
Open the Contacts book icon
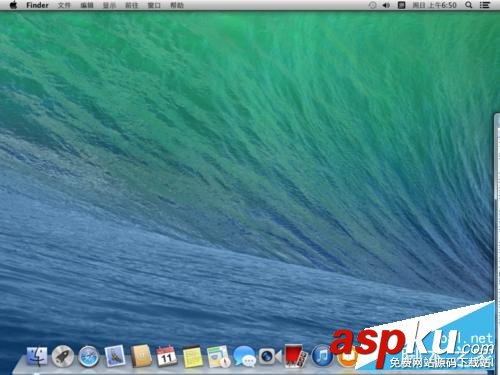141,356
